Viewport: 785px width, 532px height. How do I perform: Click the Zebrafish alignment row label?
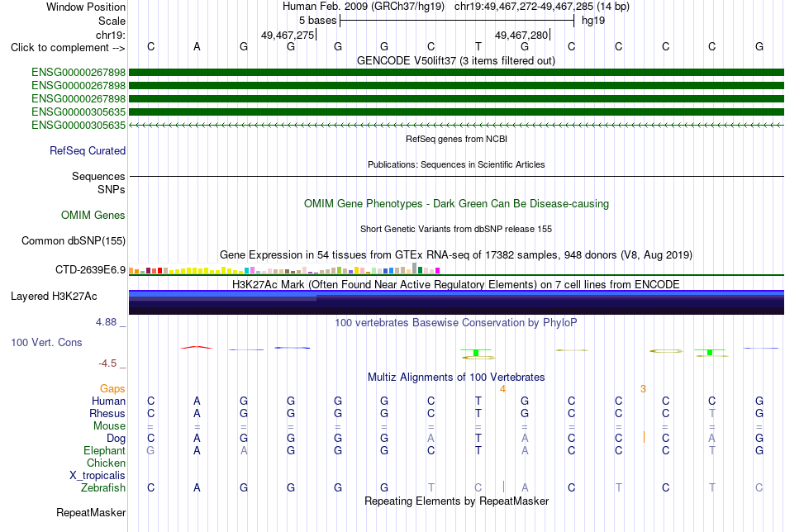[103, 487]
